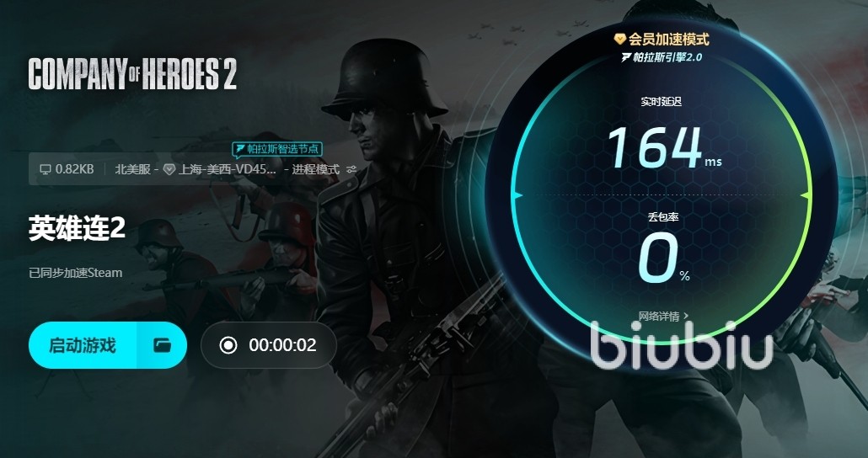Click the monitor icon beside 0.82KB
The width and height of the screenshot is (868, 458).
pyautogui.click(x=46, y=169)
